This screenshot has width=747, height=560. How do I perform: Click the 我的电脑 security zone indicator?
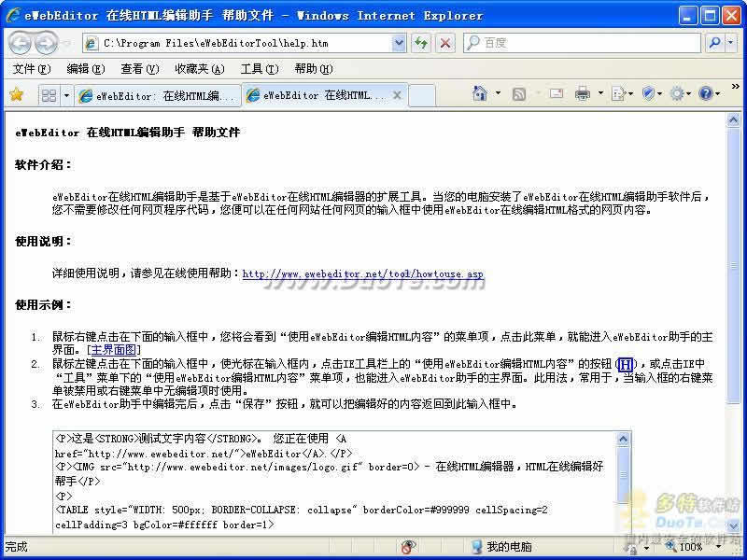coord(501,546)
